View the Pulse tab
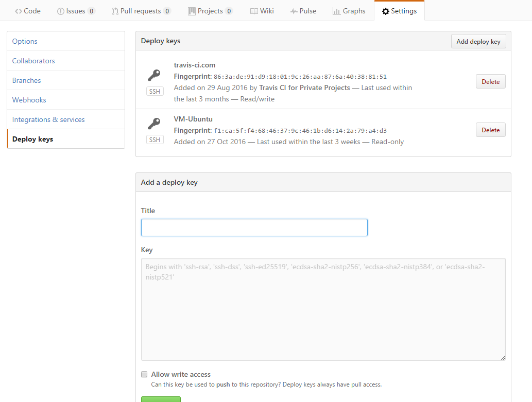532x402 pixels. tap(303, 11)
